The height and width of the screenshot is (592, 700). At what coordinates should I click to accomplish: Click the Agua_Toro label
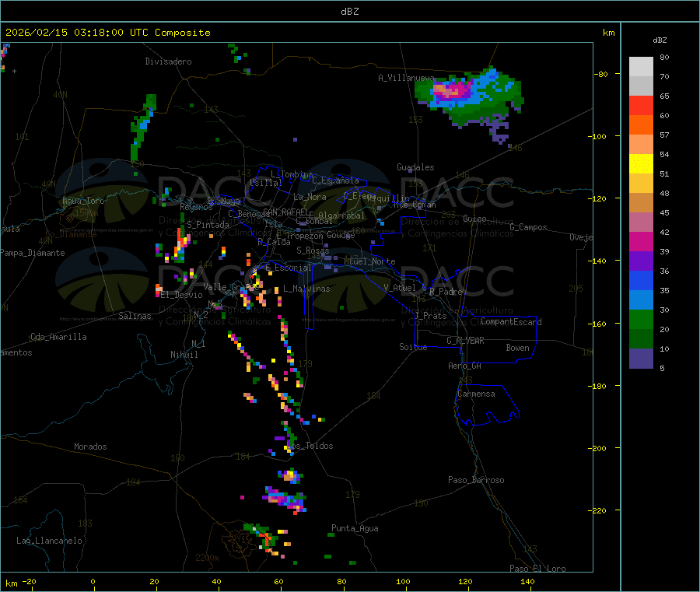click(83, 201)
